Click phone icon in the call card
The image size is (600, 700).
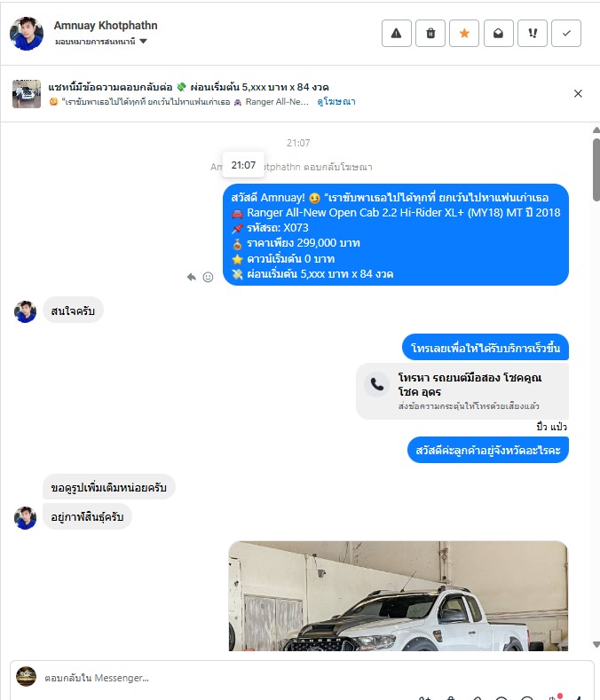tap(377, 385)
